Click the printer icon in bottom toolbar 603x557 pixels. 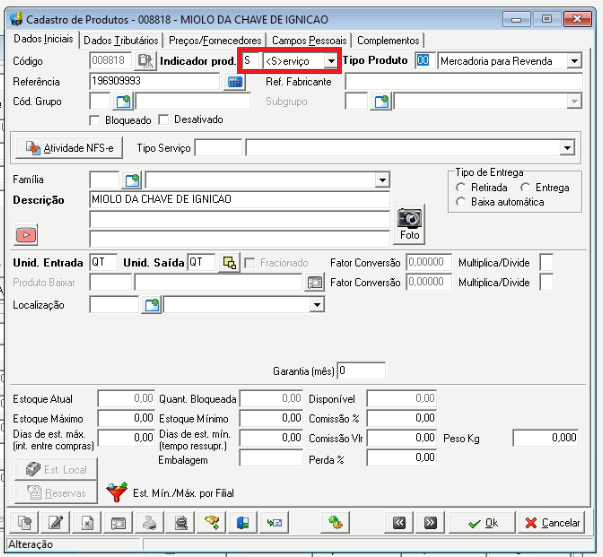[x=150, y=522]
